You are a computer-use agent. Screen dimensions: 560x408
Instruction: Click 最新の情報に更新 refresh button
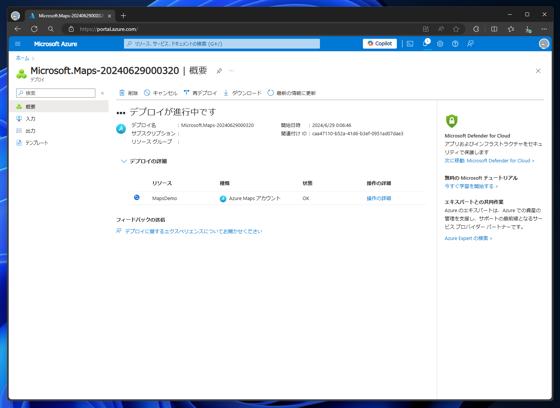click(x=291, y=93)
